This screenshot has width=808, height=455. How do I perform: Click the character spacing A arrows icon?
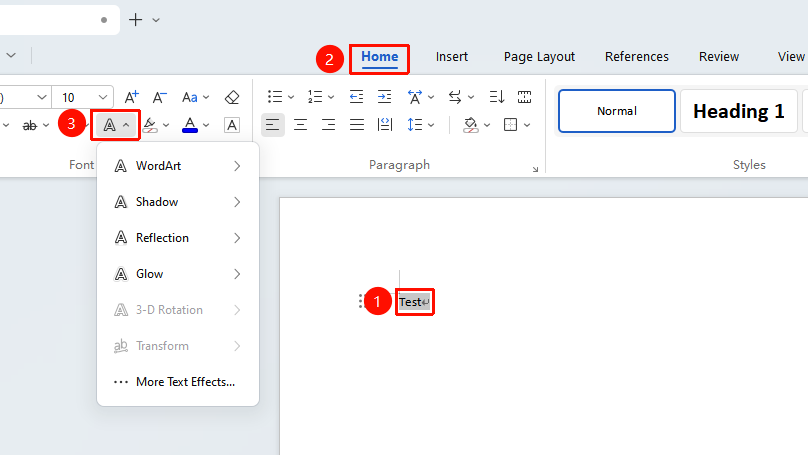(x=415, y=97)
